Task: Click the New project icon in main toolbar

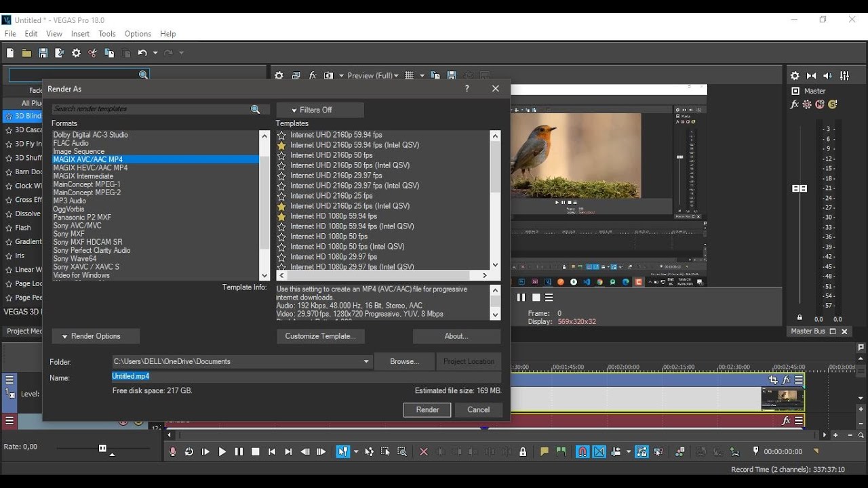Action: (x=10, y=53)
